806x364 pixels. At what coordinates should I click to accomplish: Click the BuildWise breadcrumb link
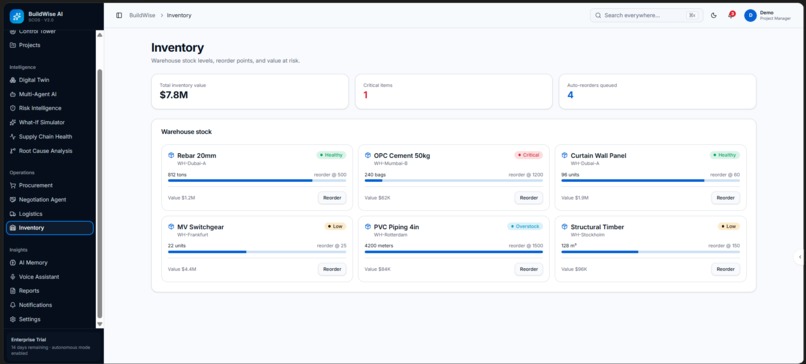(x=141, y=15)
